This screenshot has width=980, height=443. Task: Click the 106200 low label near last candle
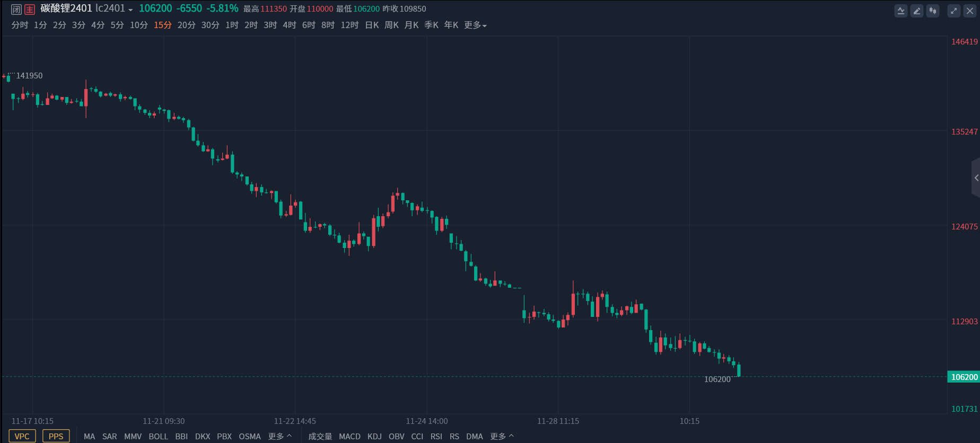(x=717, y=379)
